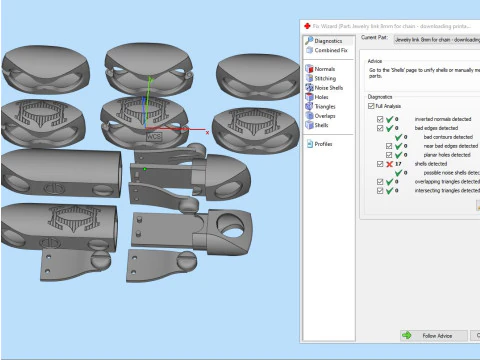
Task: Go to the Triangles page
Action: point(325,106)
